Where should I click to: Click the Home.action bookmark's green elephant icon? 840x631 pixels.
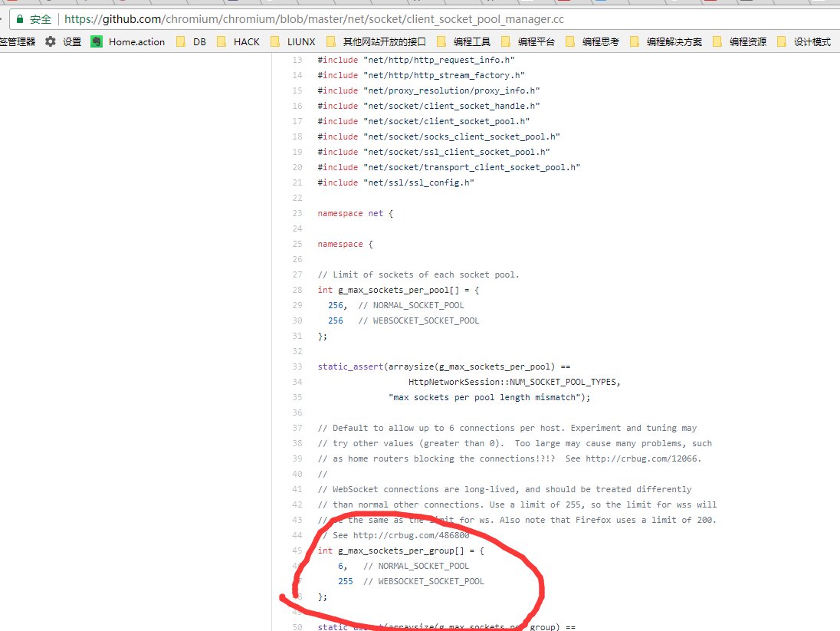click(97, 41)
